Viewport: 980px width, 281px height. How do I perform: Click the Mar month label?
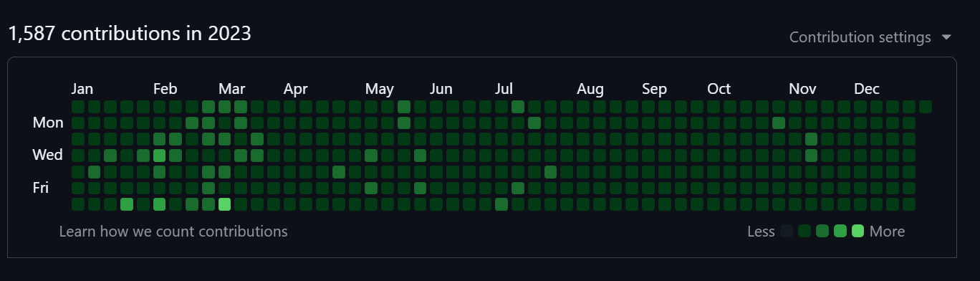point(231,89)
